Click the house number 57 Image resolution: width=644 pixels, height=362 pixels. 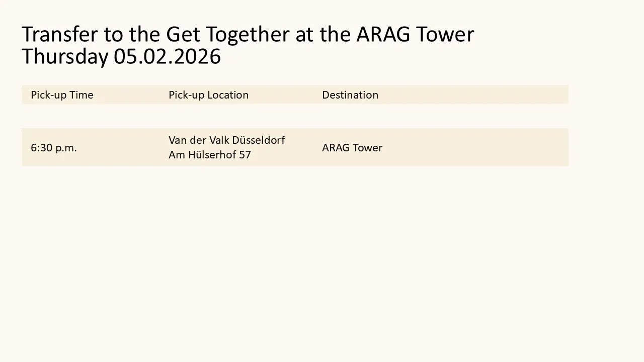tap(245, 155)
